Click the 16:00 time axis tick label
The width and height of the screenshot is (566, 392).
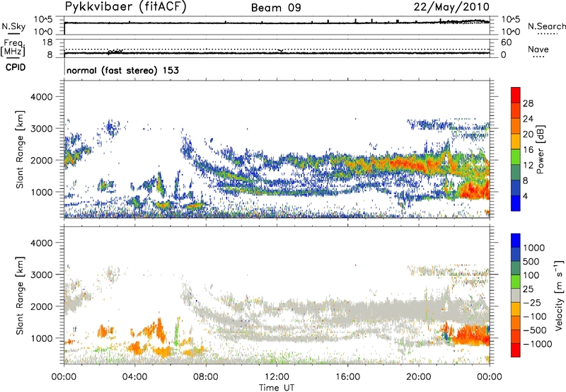[347, 377]
